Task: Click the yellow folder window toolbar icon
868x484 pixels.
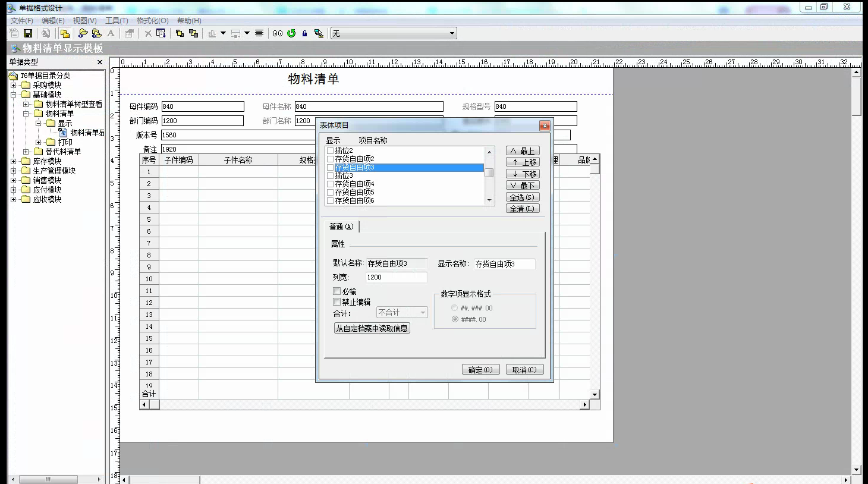Action: 65,33
